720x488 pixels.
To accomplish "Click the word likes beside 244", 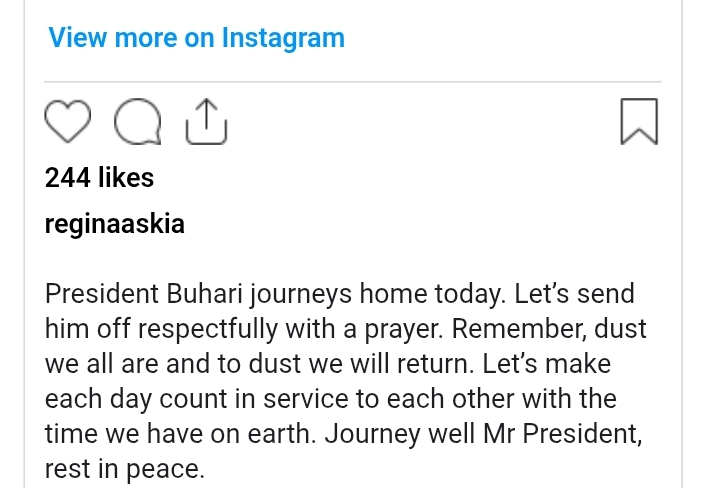I will pyautogui.click(x=126, y=178).
